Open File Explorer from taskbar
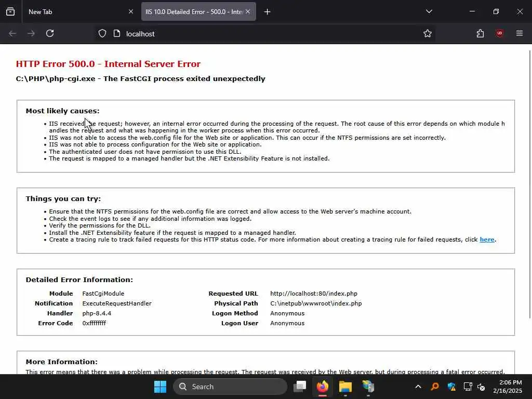This screenshot has width=532, height=399. [x=345, y=387]
